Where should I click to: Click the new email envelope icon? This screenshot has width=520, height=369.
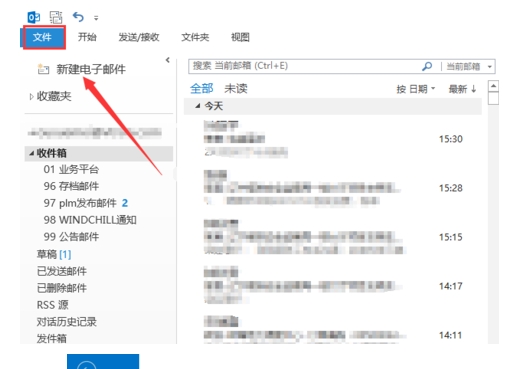(43, 69)
